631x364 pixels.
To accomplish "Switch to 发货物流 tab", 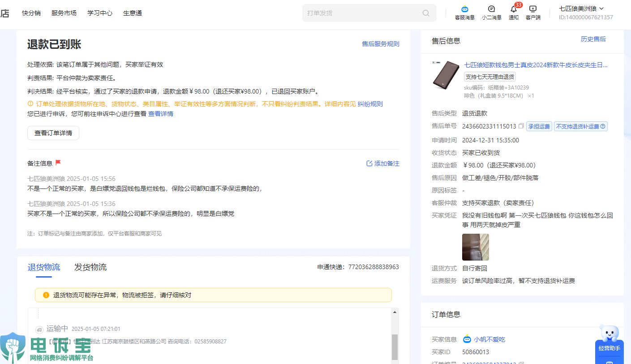I will (x=90, y=267).
